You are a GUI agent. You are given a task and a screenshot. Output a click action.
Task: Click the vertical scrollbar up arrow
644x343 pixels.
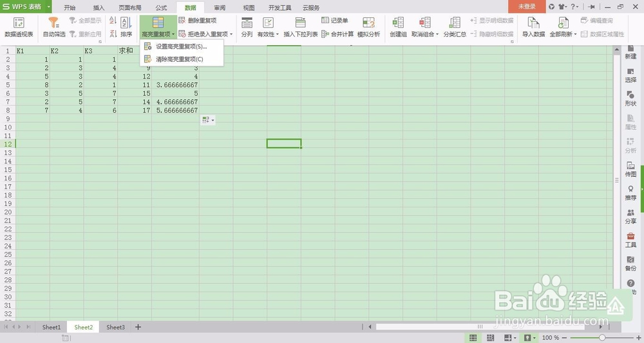click(616, 50)
